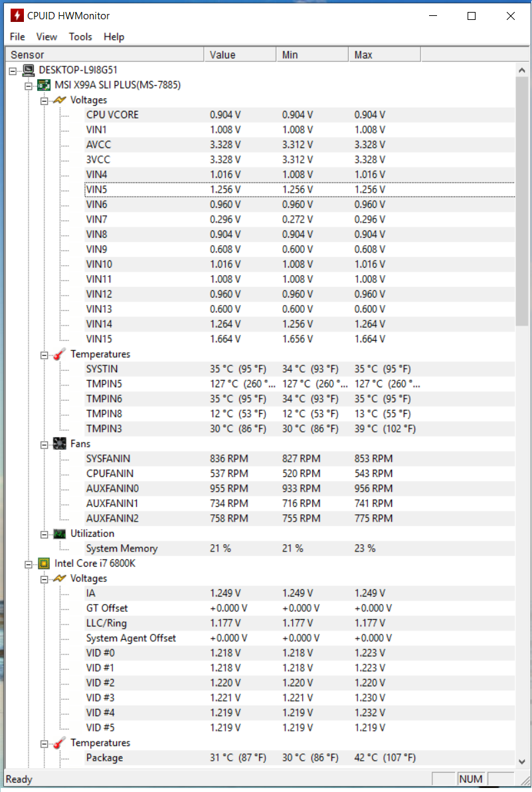Click the scrollbar up arrow

coord(522,70)
